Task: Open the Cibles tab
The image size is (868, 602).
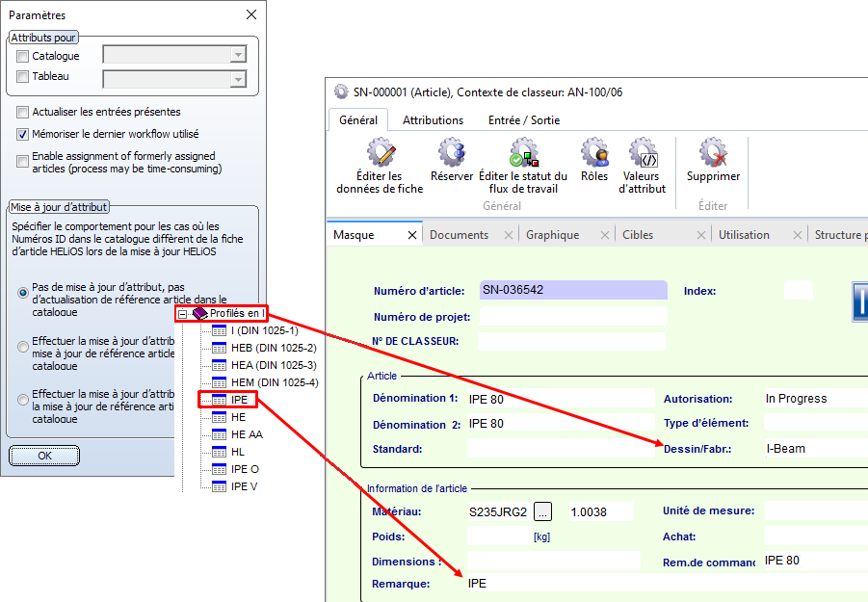Action: click(x=638, y=235)
